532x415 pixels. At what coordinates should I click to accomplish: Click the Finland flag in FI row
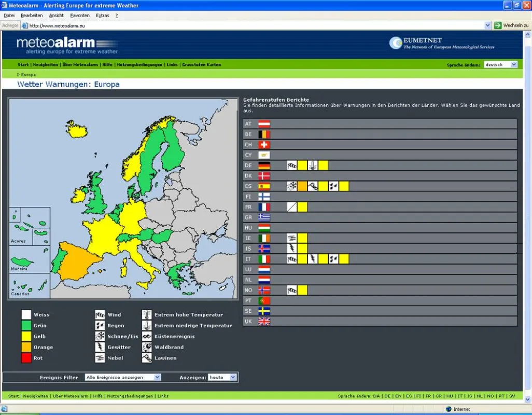[264, 197]
